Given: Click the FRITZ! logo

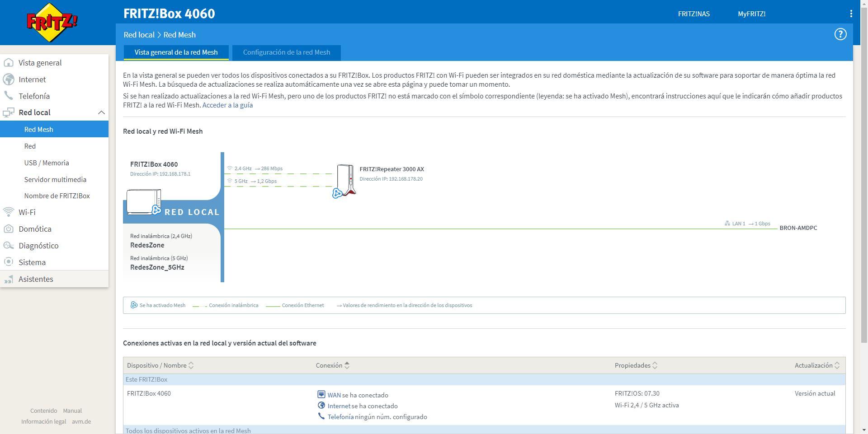Looking at the screenshot, I should (52, 23).
